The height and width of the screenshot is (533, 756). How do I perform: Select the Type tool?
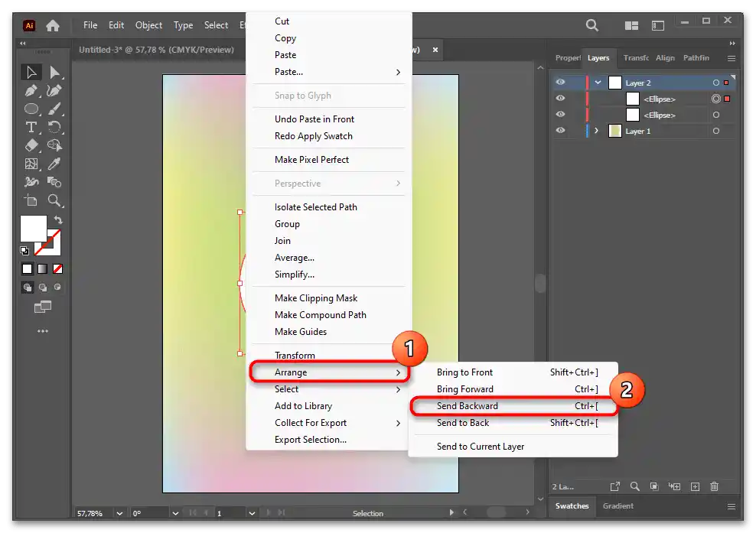(x=31, y=127)
